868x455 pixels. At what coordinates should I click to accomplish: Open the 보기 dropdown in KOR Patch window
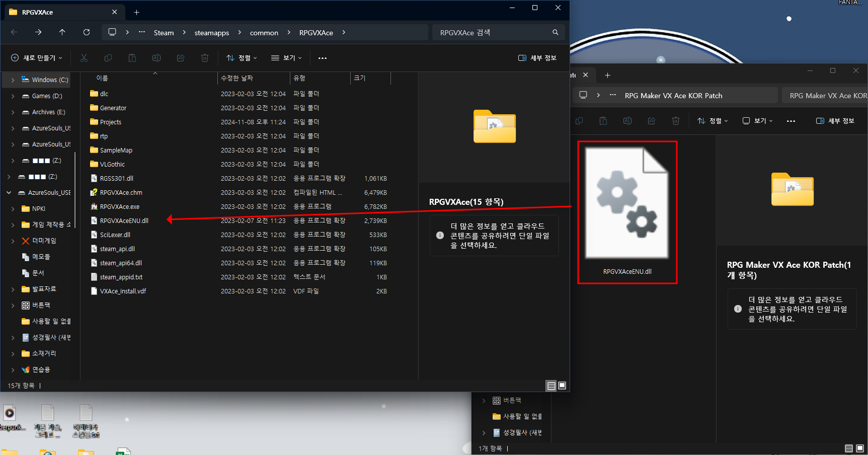click(757, 121)
